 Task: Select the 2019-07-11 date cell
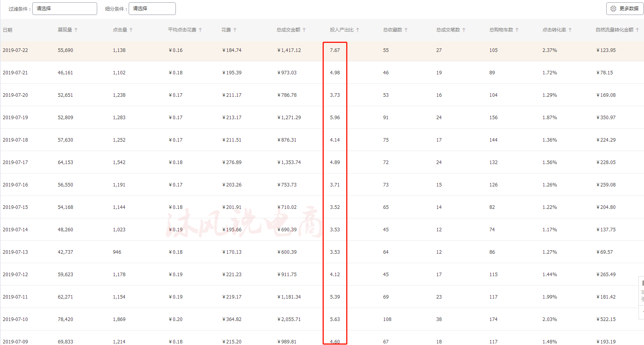[x=15, y=297]
